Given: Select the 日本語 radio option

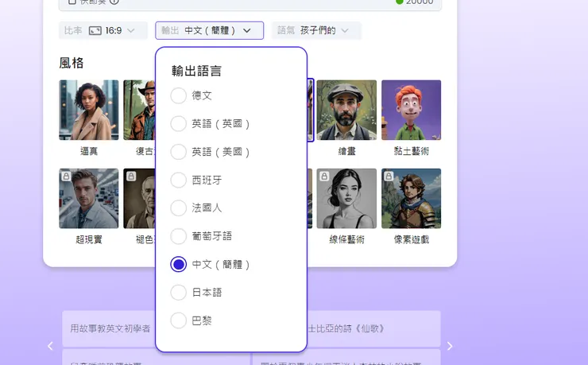Looking at the screenshot, I should pos(179,293).
